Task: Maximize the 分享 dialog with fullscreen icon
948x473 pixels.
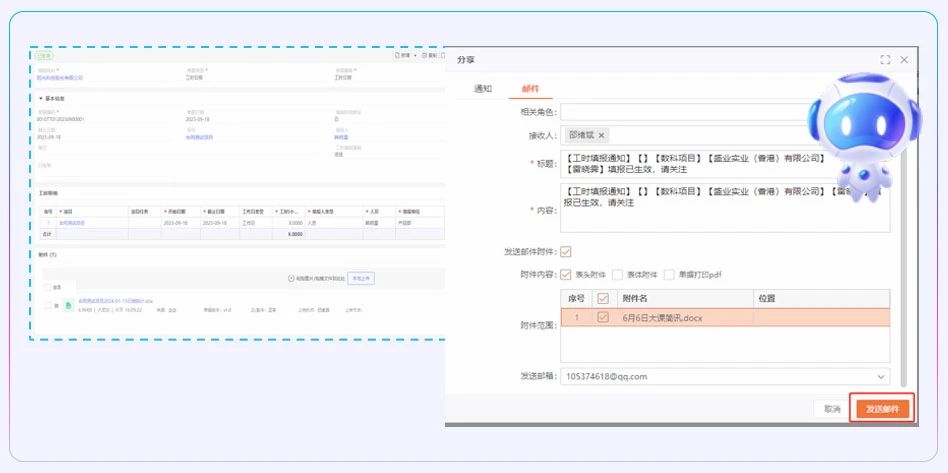Action: [x=885, y=60]
